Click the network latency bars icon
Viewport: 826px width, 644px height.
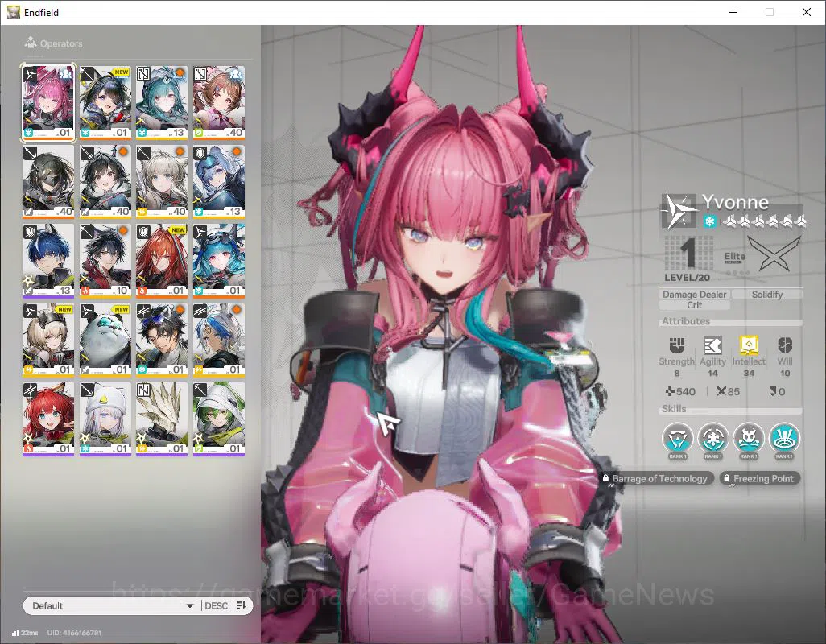pos(15,633)
